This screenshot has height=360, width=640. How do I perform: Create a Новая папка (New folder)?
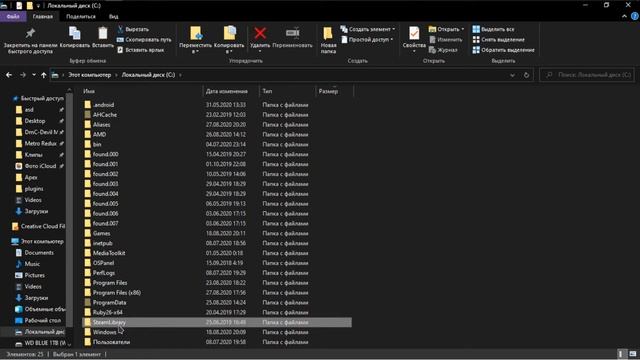click(x=328, y=40)
